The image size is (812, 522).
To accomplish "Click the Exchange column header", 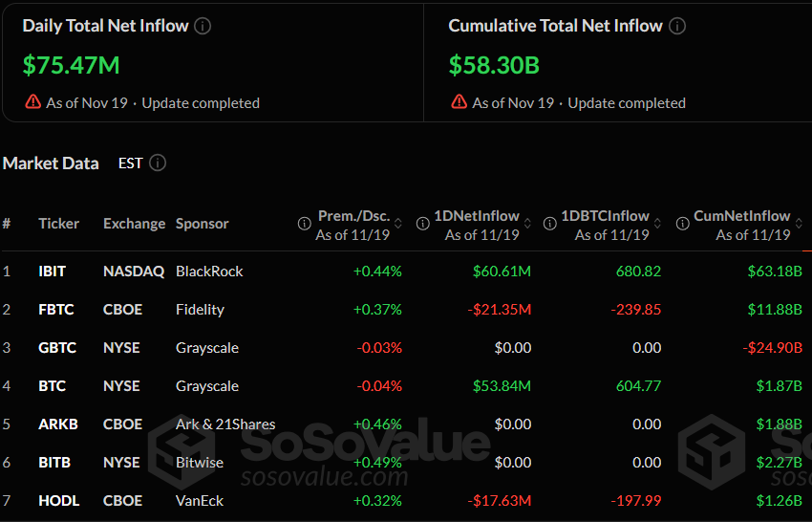I will pos(134,224).
